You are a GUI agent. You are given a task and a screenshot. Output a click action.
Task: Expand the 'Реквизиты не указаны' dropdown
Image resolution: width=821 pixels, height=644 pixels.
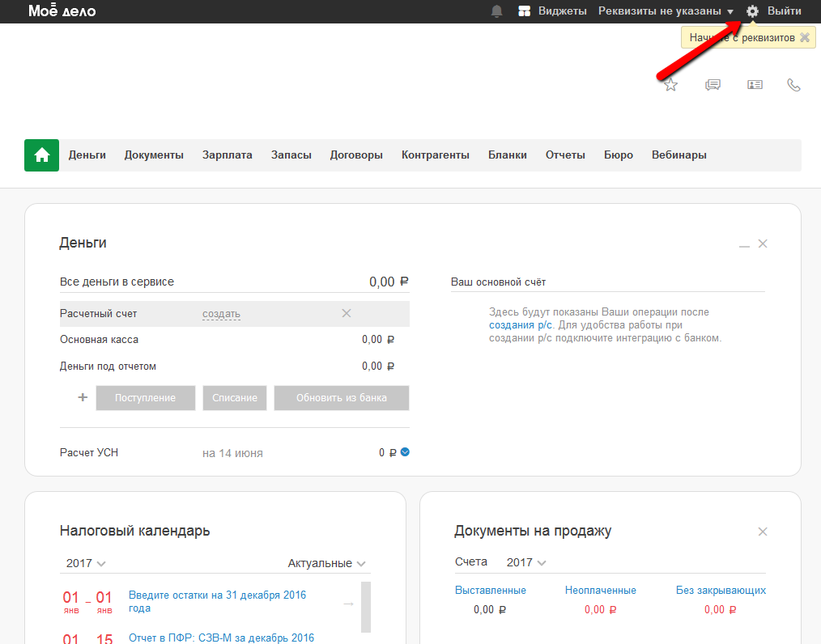coord(666,11)
